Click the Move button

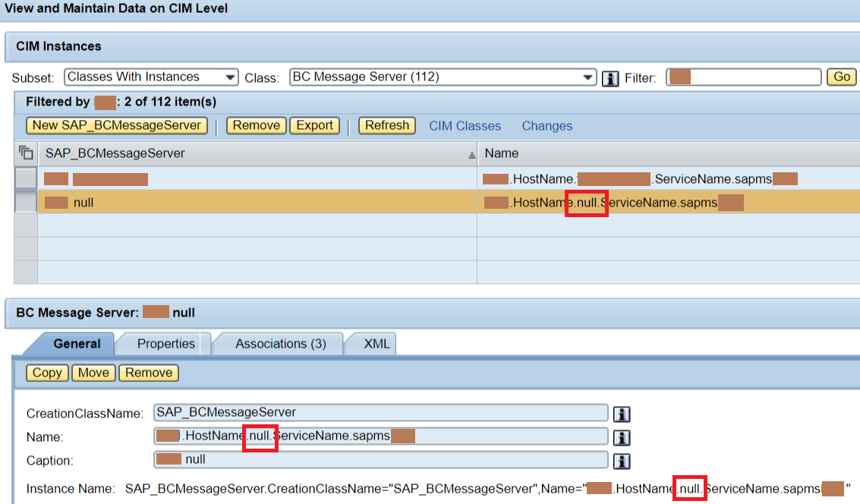coord(94,373)
